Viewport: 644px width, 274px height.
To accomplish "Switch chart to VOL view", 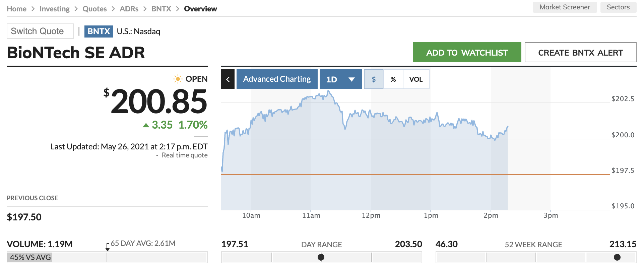I will (x=416, y=79).
